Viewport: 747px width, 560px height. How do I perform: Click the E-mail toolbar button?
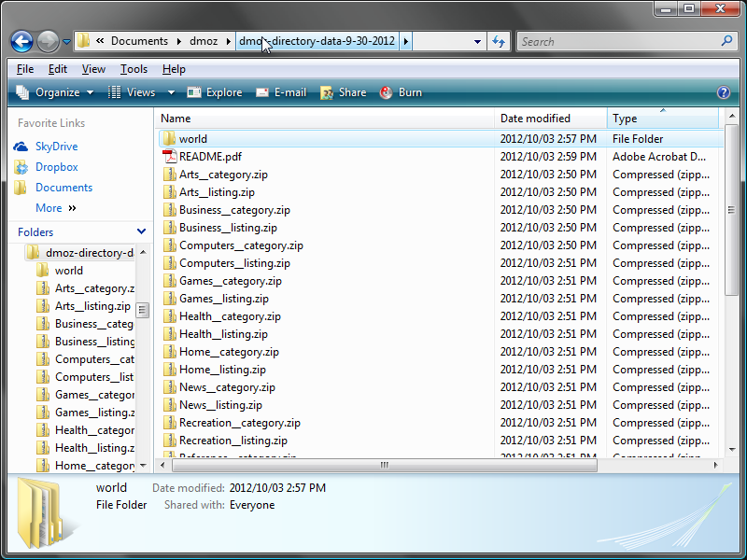[x=281, y=92]
